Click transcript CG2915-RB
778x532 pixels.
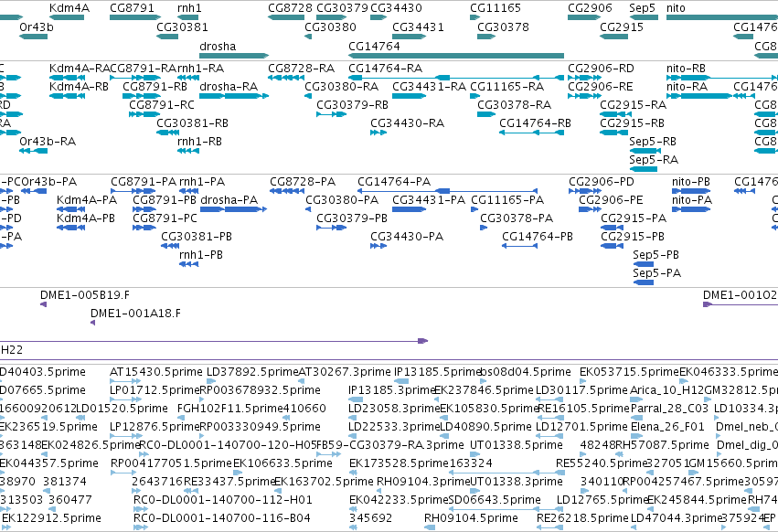614,133
